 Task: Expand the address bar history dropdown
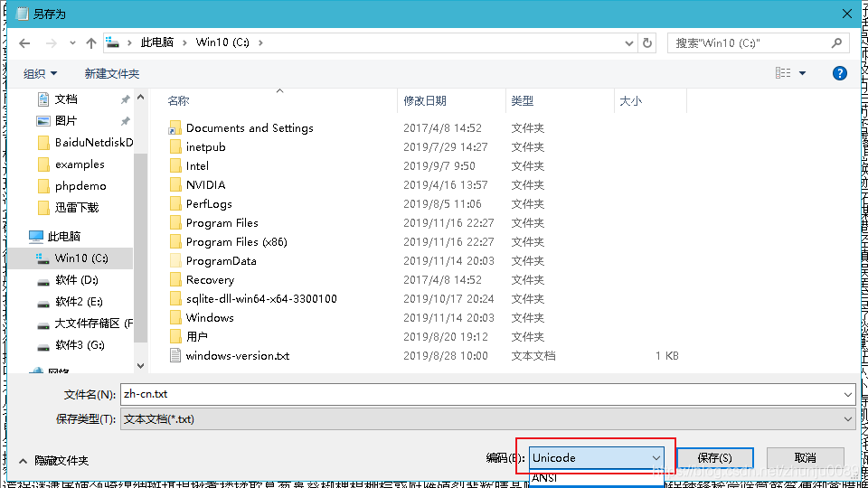(629, 43)
